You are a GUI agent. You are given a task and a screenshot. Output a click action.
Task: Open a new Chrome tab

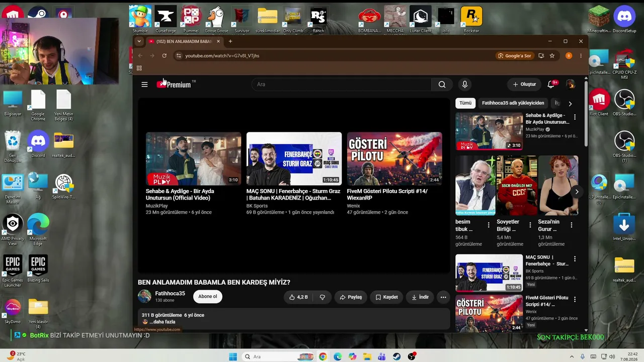tap(230, 41)
